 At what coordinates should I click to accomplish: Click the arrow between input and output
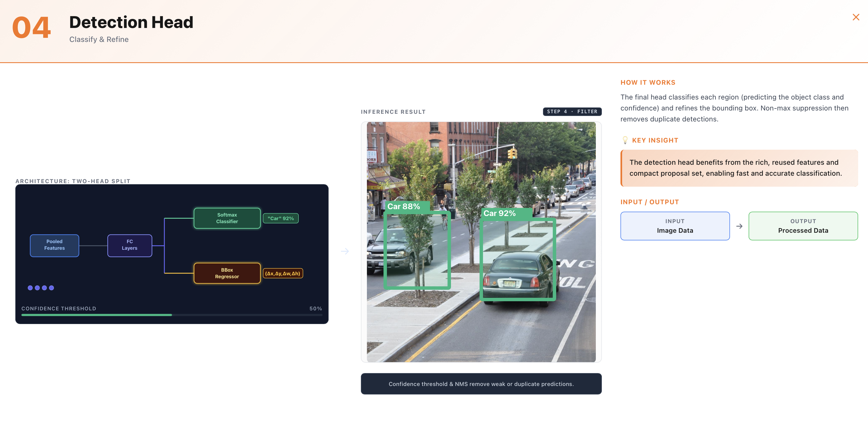[x=739, y=226]
